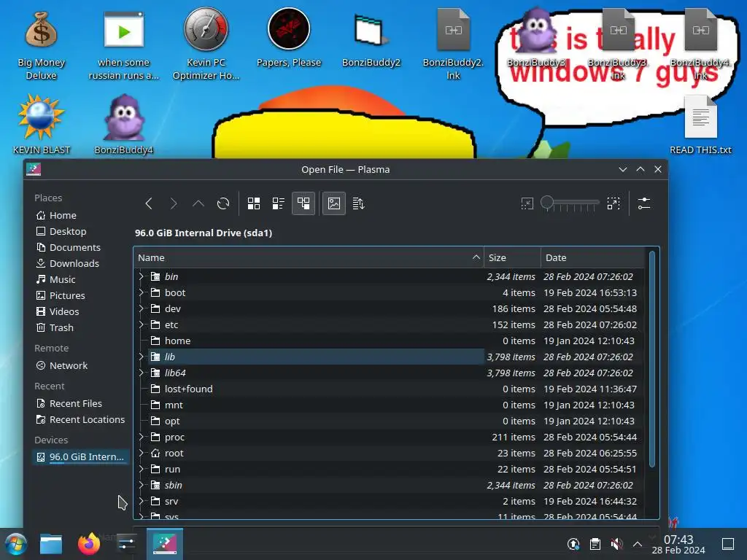Open Videos in Places sidebar
The image size is (747, 560).
[x=80, y=311]
